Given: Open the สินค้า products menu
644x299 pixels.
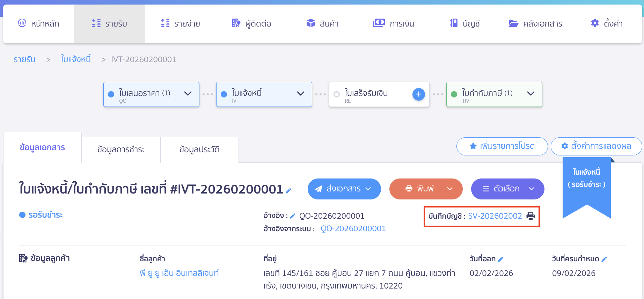Looking at the screenshot, I should (322, 24).
